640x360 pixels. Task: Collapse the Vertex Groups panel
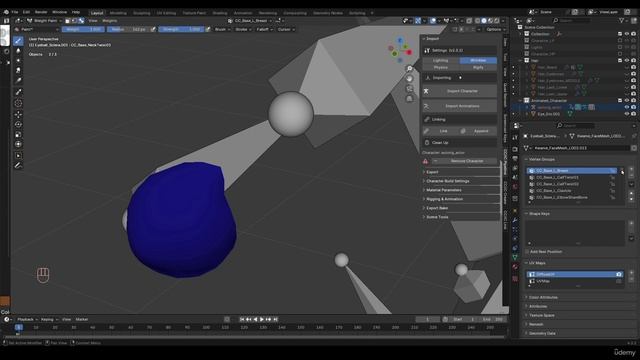[542, 159]
